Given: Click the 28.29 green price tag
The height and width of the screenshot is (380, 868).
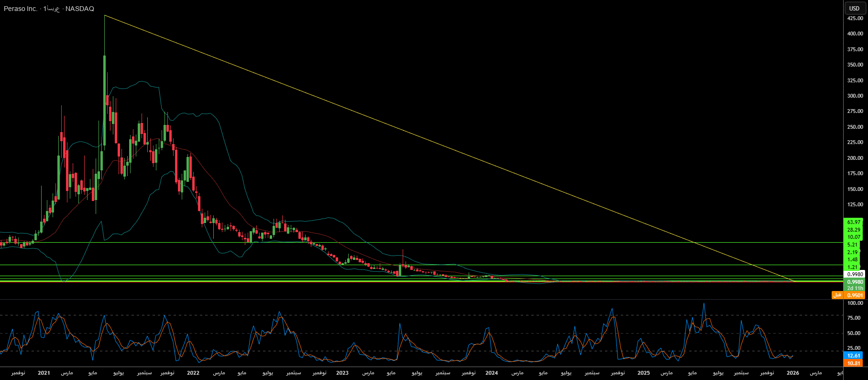Looking at the screenshot, I should (854, 230).
